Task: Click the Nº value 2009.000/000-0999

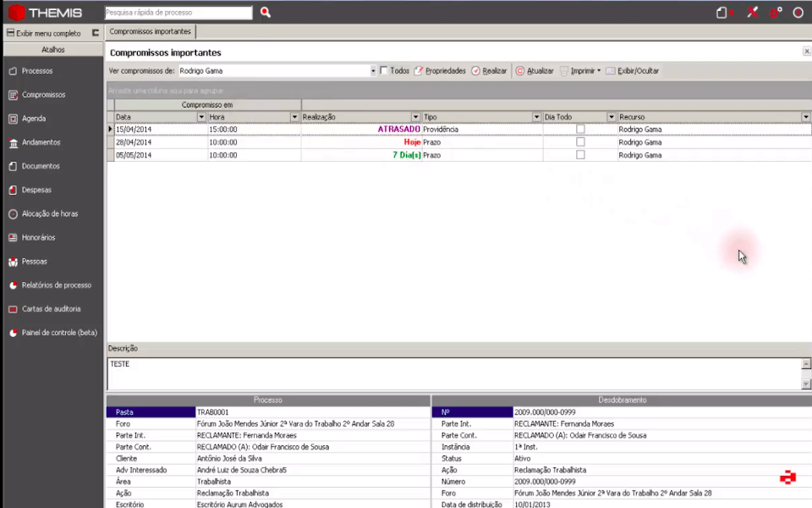Action: click(x=545, y=412)
